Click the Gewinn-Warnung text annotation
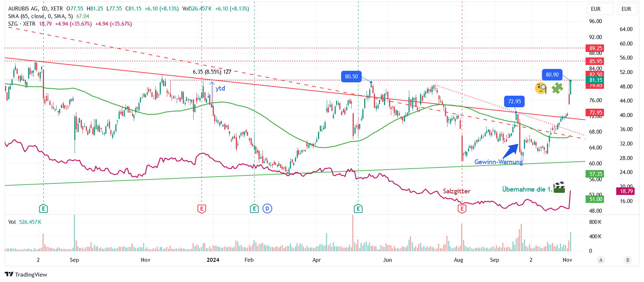The height and width of the screenshot is (282, 644). coord(498,162)
